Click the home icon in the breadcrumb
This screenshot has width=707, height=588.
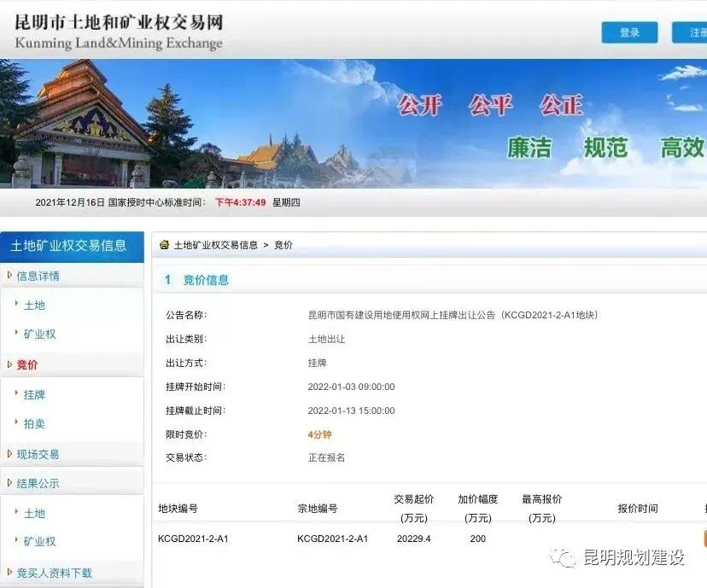point(164,245)
